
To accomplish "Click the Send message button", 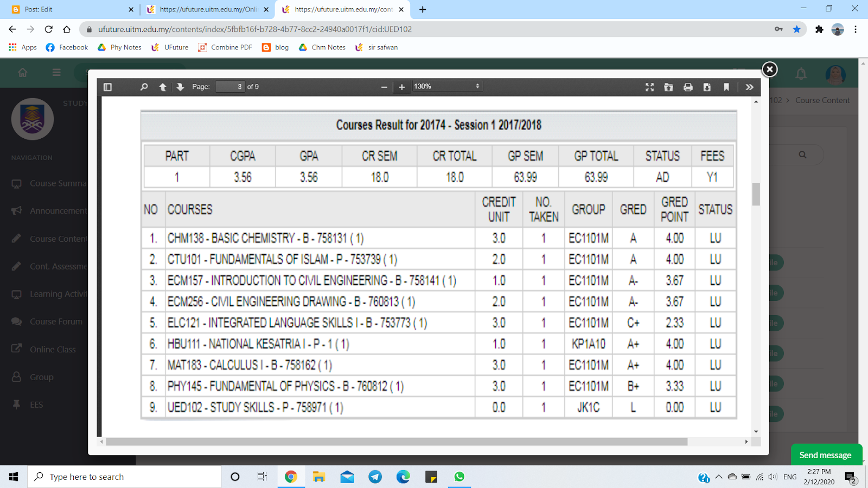I will (825, 455).
